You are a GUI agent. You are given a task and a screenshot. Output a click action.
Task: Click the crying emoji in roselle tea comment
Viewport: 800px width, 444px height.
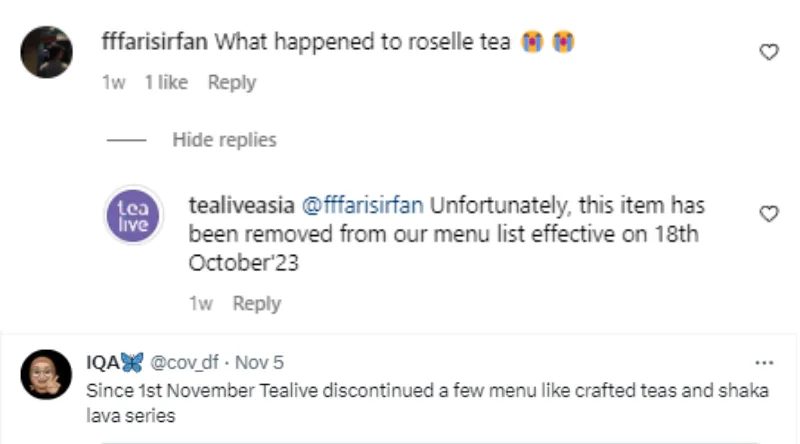pyautogui.click(x=531, y=43)
